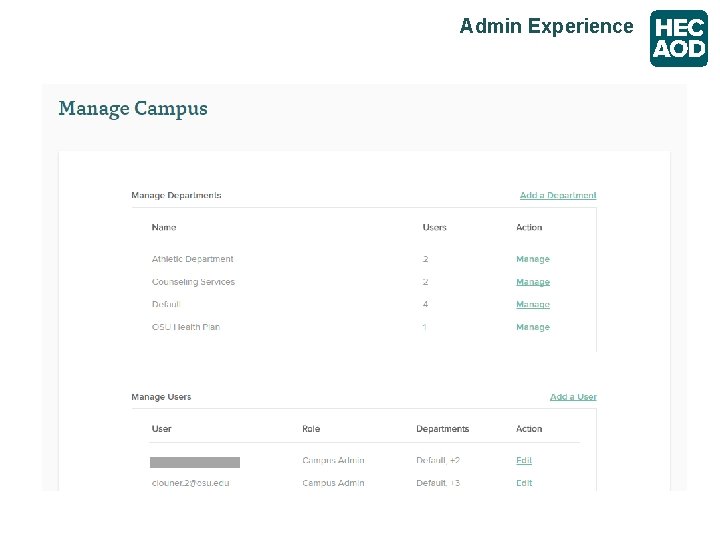Manage the Athletic Department

click(533, 259)
